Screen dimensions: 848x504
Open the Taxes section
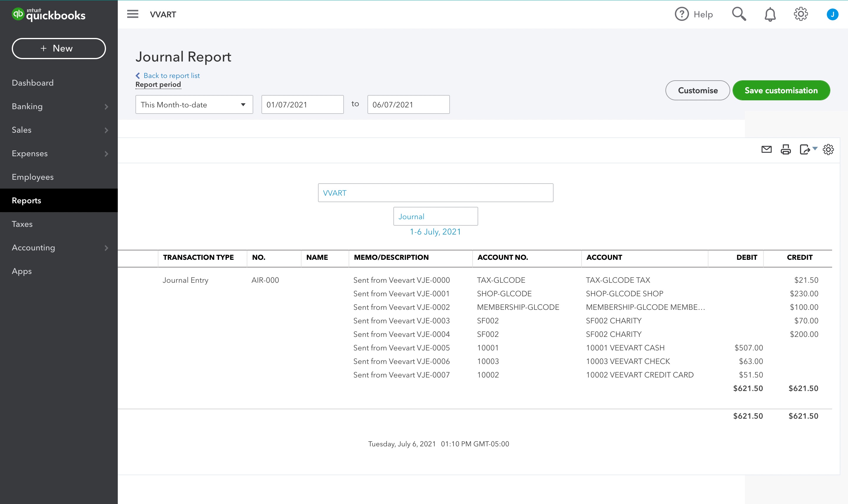[22, 224]
